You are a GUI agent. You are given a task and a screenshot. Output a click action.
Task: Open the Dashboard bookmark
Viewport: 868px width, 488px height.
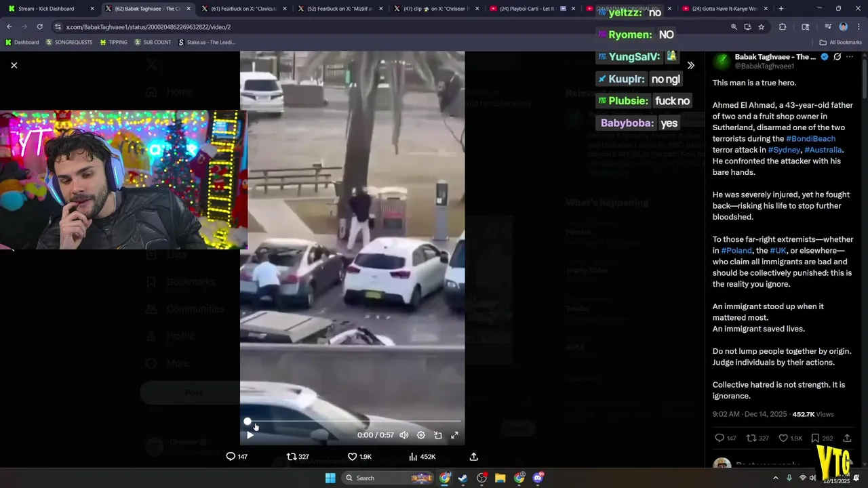pos(22,42)
